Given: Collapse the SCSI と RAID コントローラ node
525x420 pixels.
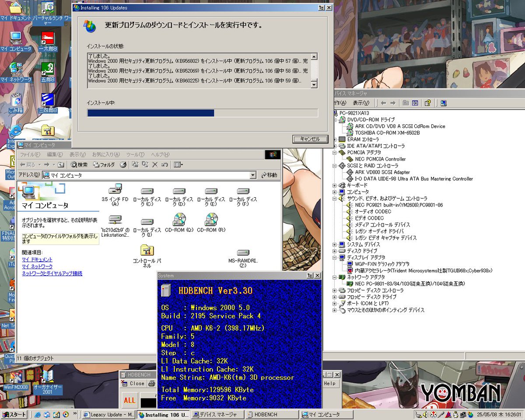Looking at the screenshot, I should click(x=335, y=165).
